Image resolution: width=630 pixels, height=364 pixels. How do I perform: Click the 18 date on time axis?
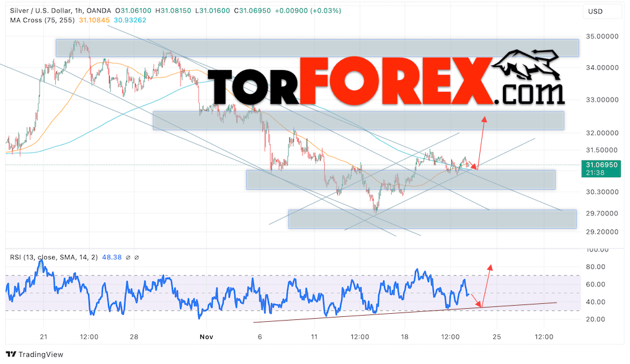coord(404,337)
